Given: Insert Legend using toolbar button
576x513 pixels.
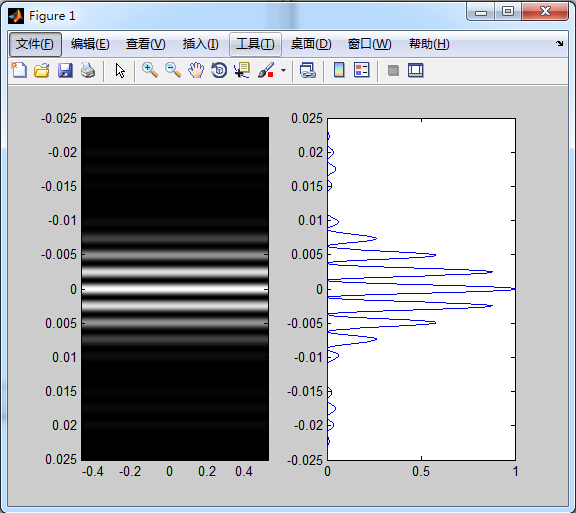Looking at the screenshot, I should [x=361, y=70].
